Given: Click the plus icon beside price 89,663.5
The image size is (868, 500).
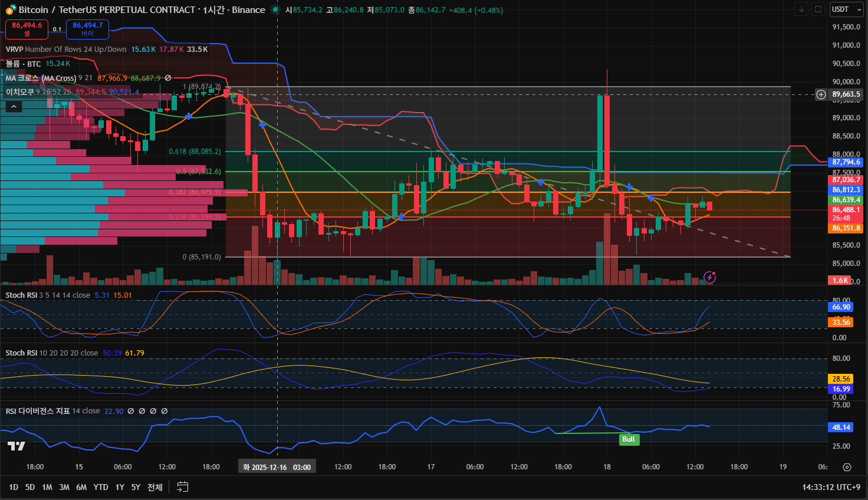Looking at the screenshot, I should point(821,94).
